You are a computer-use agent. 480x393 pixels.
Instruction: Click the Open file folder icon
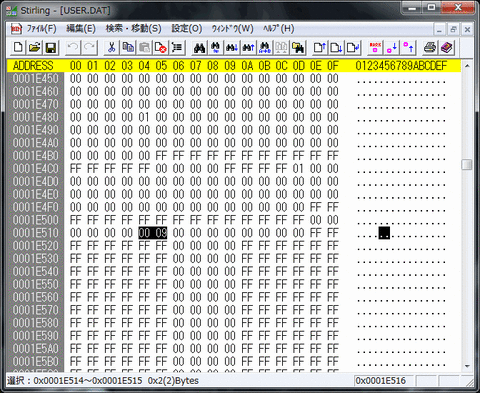34,48
